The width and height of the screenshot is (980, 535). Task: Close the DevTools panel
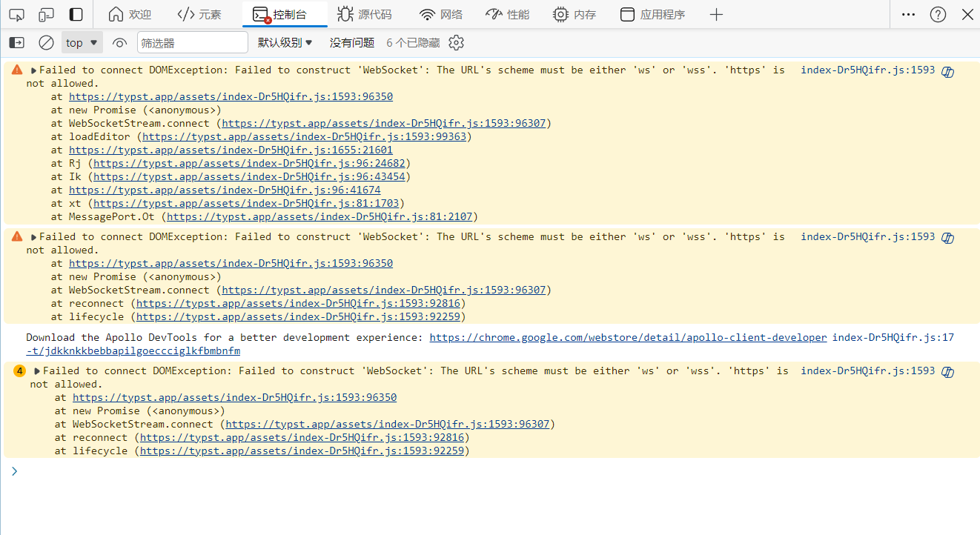coord(967,14)
